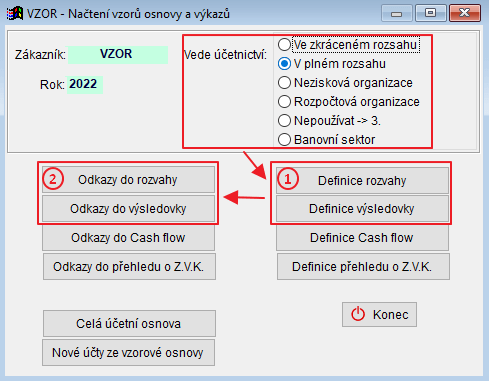Open 'Odkazy do výsledovky'
This screenshot has width=489, height=381.
[x=128, y=209]
